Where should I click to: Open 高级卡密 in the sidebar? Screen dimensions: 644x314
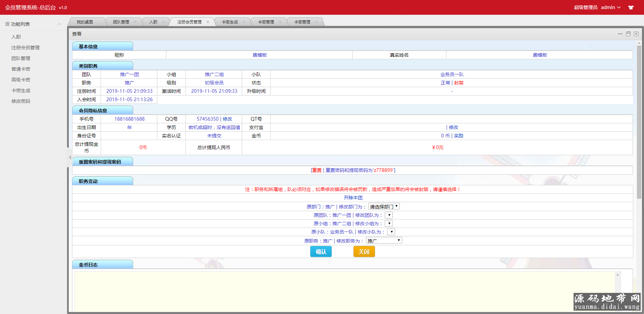click(21, 80)
